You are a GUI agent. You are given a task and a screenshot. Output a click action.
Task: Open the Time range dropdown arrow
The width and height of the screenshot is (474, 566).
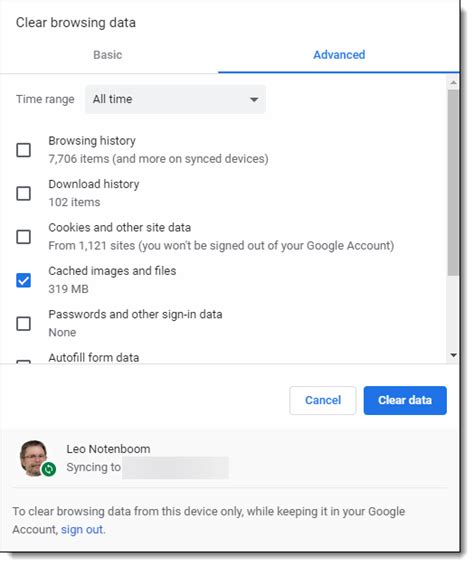254,99
